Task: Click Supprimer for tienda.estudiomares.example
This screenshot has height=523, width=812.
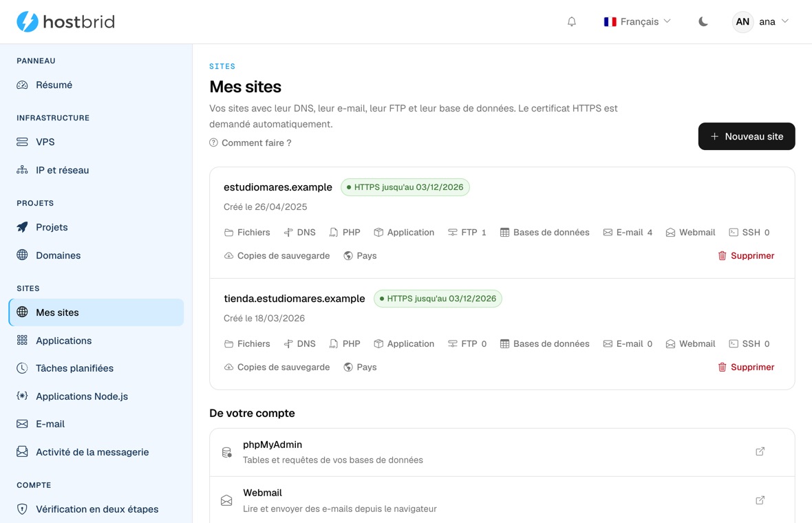Action: pos(746,367)
